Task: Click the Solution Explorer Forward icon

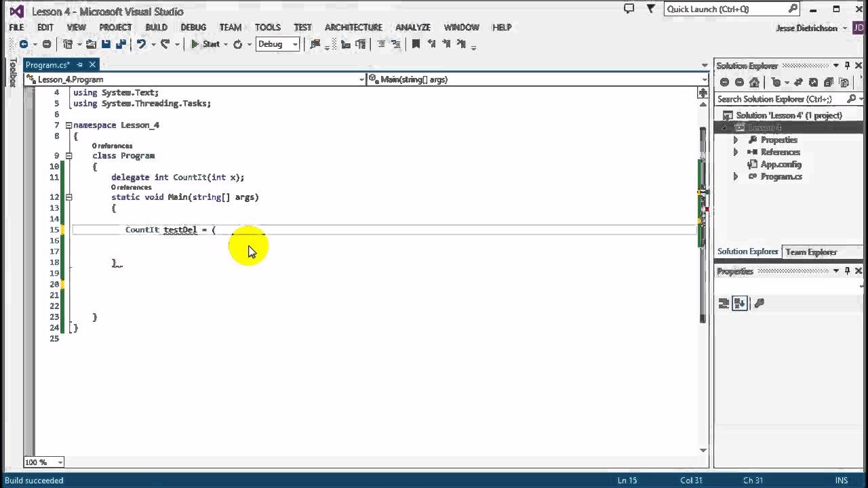Action: click(x=739, y=82)
